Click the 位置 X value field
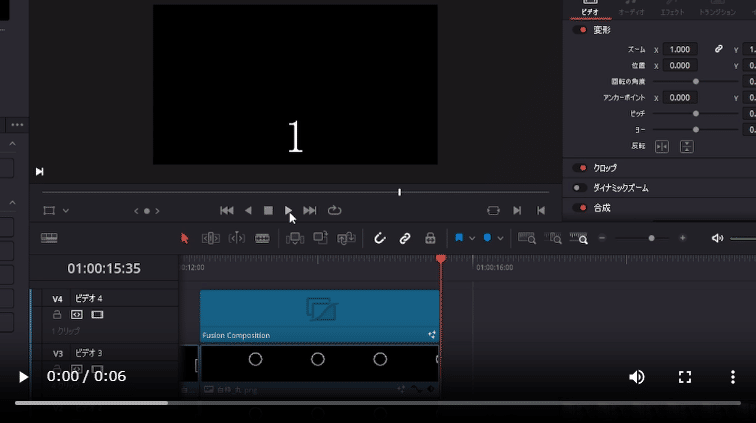 (x=680, y=66)
